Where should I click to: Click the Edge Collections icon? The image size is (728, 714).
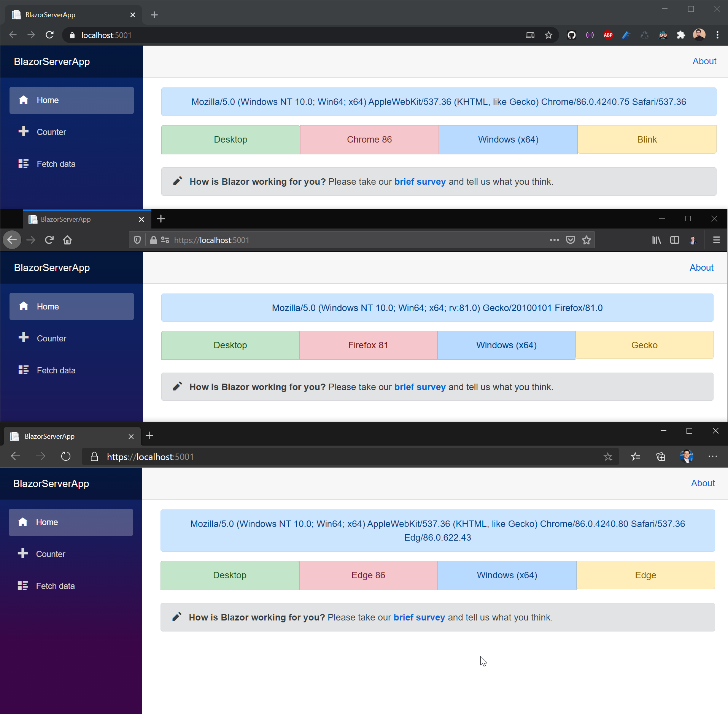click(x=661, y=456)
